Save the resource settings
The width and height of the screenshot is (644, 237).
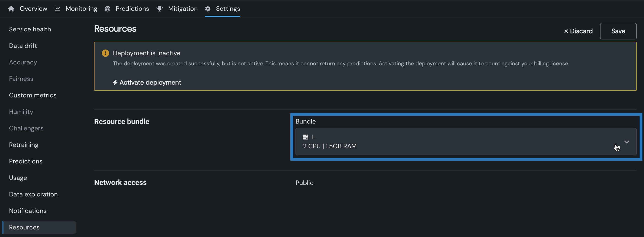(618, 31)
